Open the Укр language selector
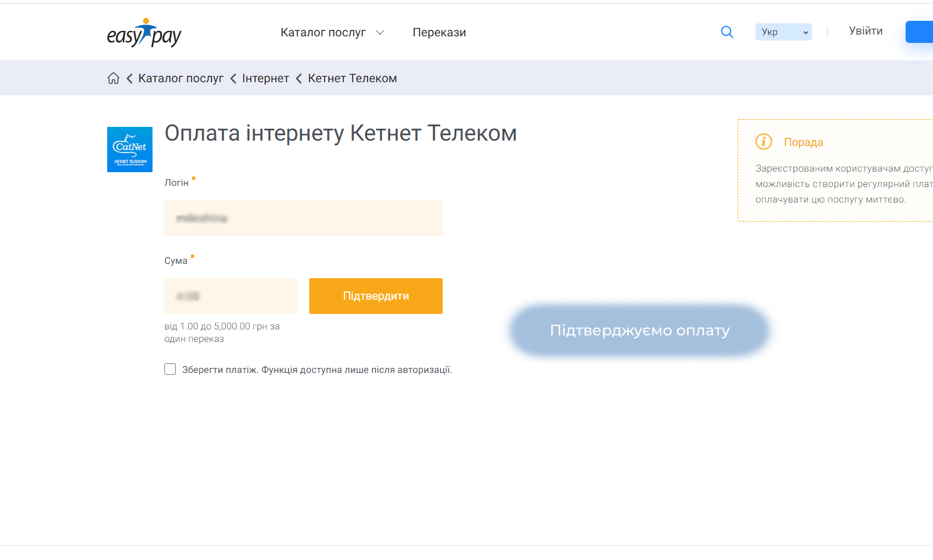933x560 pixels. click(783, 32)
